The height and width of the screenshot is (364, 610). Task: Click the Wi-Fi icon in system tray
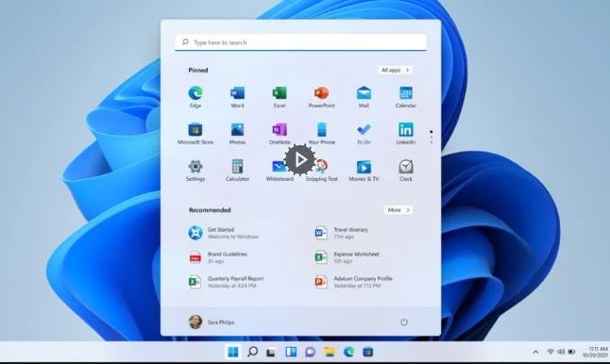click(x=551, y=352)
